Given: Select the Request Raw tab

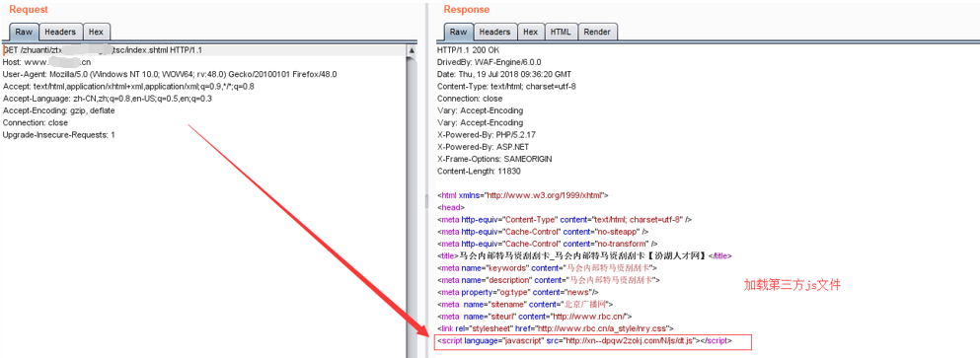Looking at the screenshot, I should coord(25,33).
